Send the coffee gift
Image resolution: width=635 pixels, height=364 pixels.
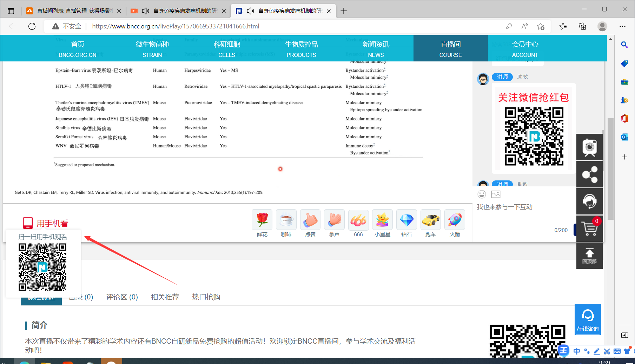[286, 220]
